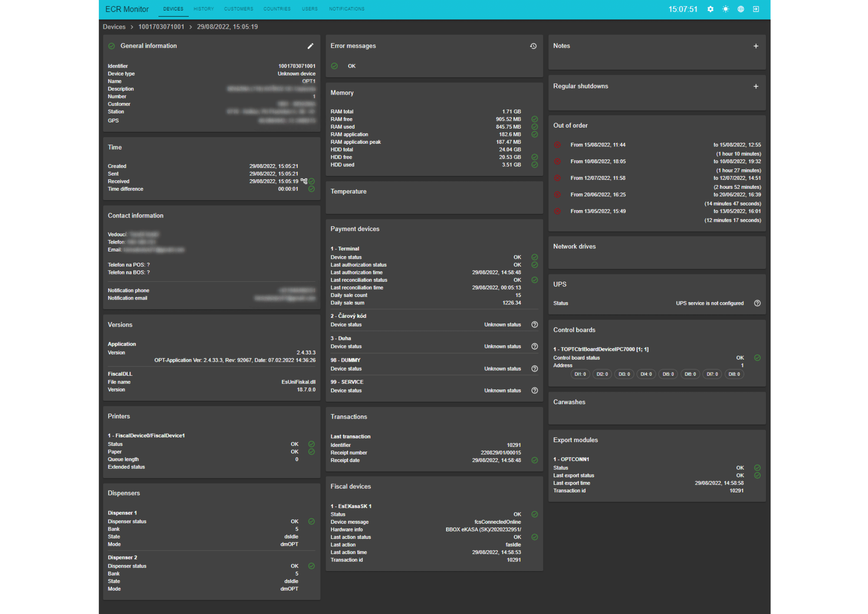Switch to the History tab
This screenshot has width=868, height=614.
[x=204, y=9]
